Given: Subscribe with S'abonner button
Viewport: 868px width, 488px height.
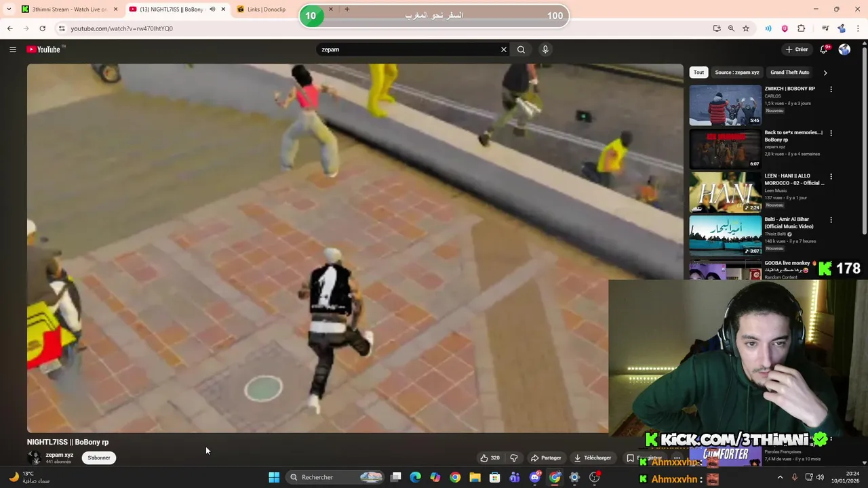Looking at the screenshot, I should 99,458.
